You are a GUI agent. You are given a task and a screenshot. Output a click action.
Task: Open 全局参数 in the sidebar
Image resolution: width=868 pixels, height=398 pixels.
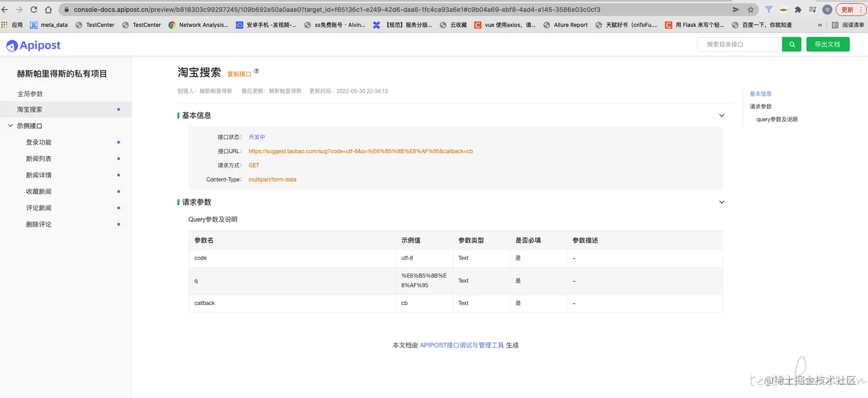click(30, 93)
